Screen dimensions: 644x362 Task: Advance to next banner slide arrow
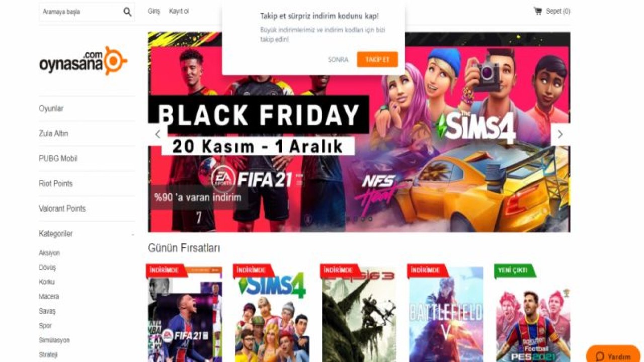pos(560,134)
